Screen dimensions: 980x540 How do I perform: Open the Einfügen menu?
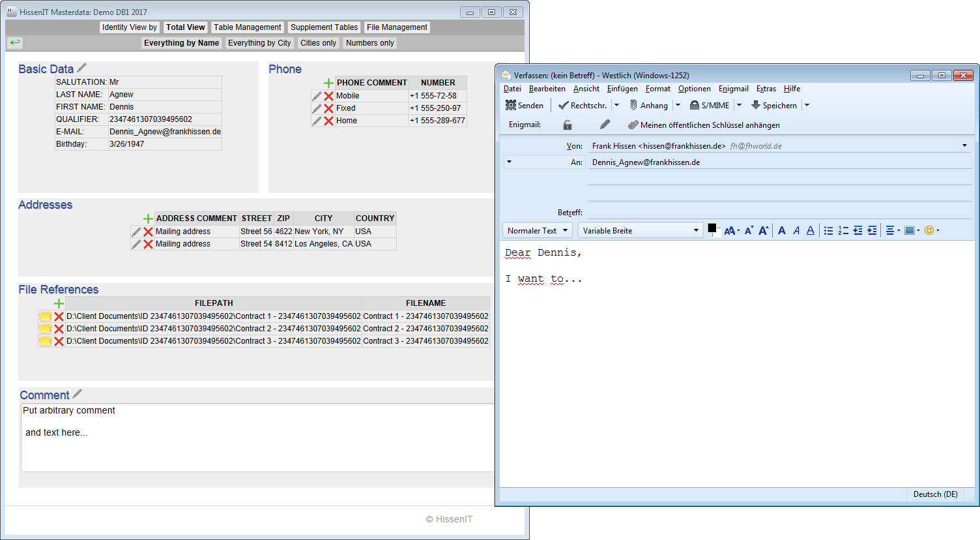pyautogui.click(x=622, y=89)
